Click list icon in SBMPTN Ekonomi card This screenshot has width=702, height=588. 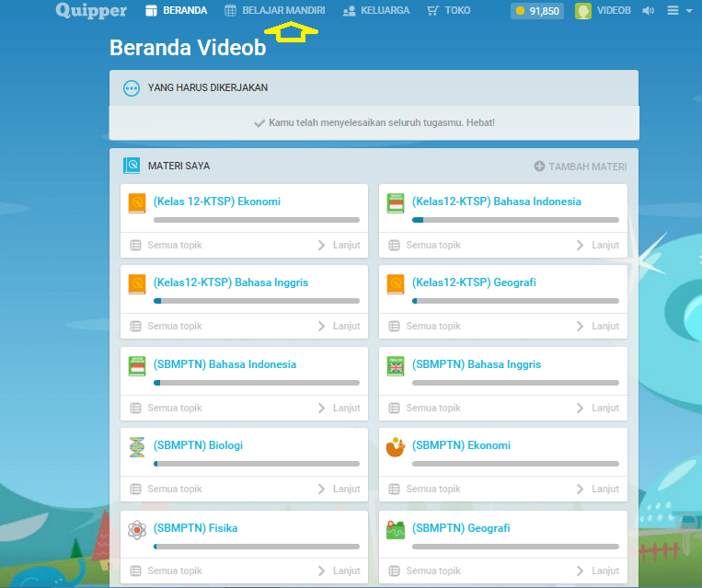point(394,489)
